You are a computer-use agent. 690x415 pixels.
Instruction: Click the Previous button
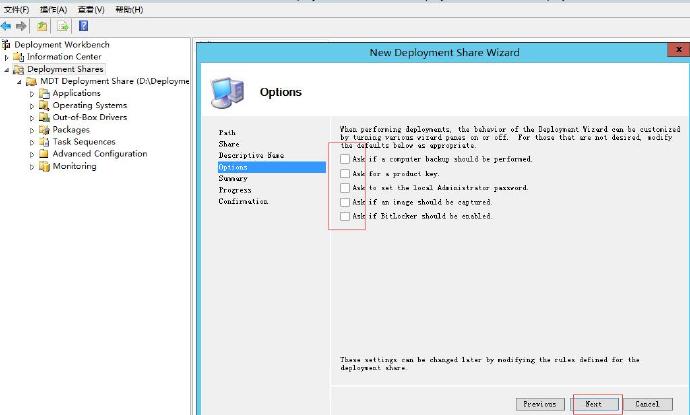540,404
